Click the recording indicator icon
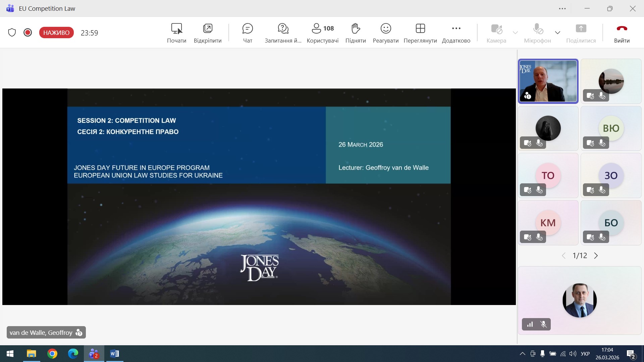The height and width of the screenshot is (362, 644). [x=28, y=33]
